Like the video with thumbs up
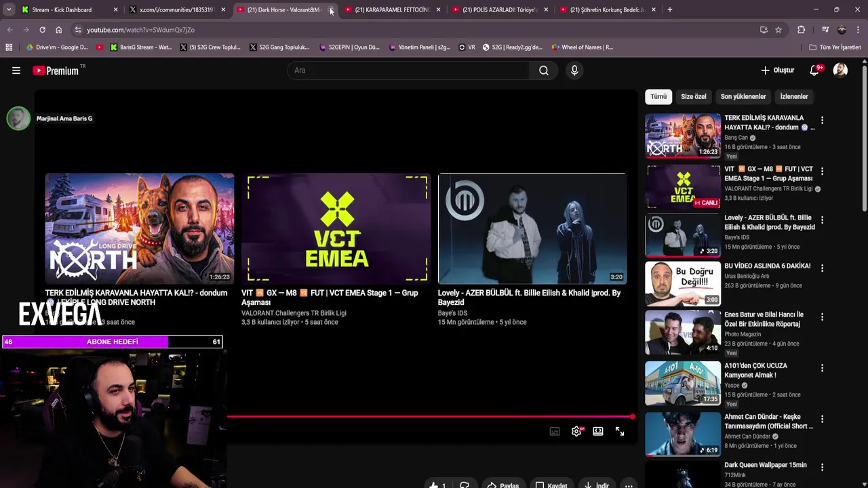Viewport: 868px width, 488px height. (437, 485)
